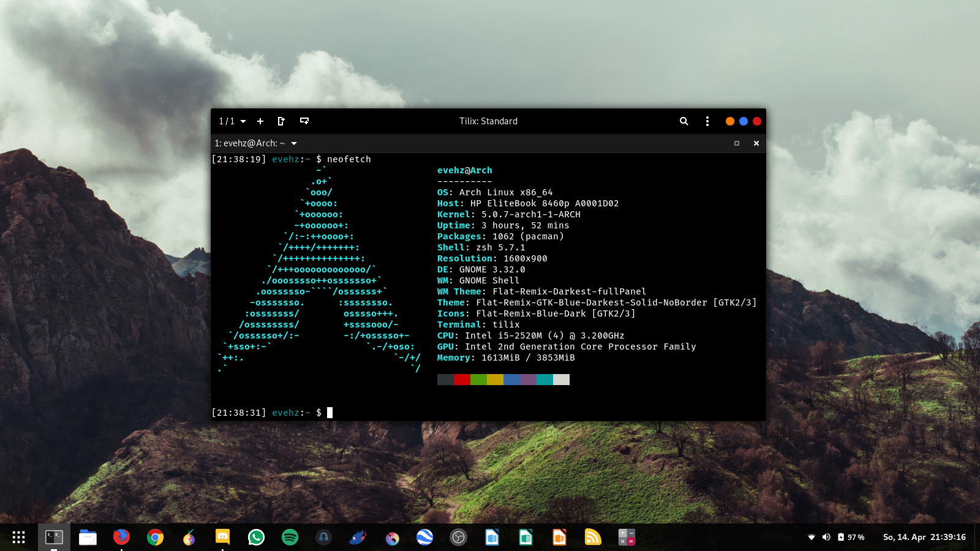The width and height of the screenshot is (980, 551).
Task: Open the headphones app in dock
Action: click(x=323, y=538)
